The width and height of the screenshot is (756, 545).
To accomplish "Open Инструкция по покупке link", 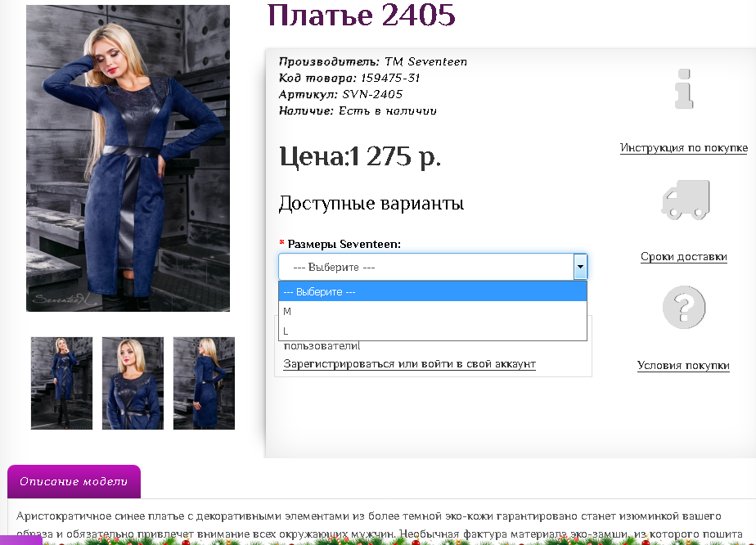I will (x=684, y=147).
